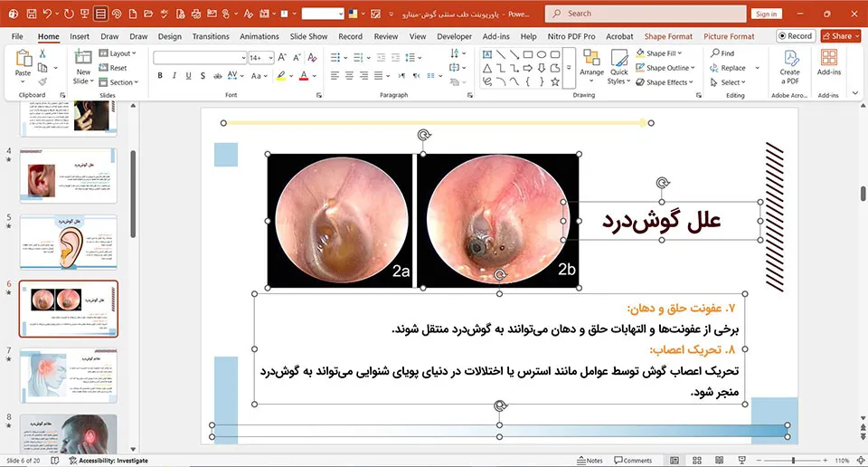868x467 pixels.
Task: Switch to Reading View in status bar
Action: [719, 461]
